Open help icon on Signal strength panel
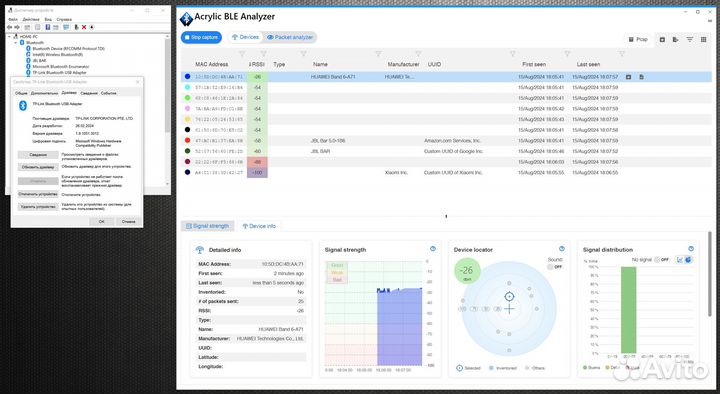The image size is (720, 394). [433, 249]
